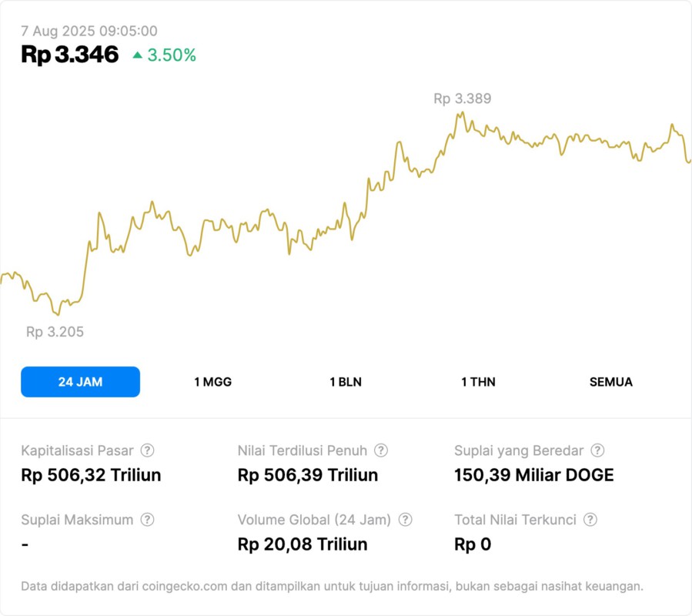Click the 7 Aug 2025 timestamp
Image resolution: width=692 pixels, height=616 pixels.
tap(89, 31)
